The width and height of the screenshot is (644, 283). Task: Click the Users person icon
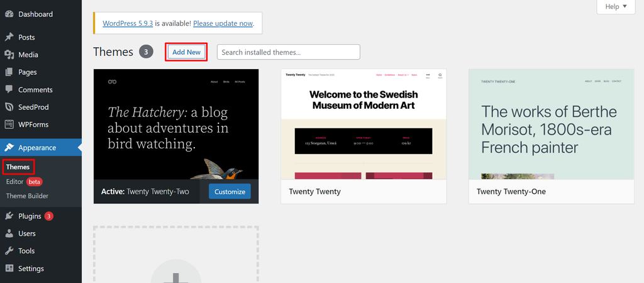[9, 234]
